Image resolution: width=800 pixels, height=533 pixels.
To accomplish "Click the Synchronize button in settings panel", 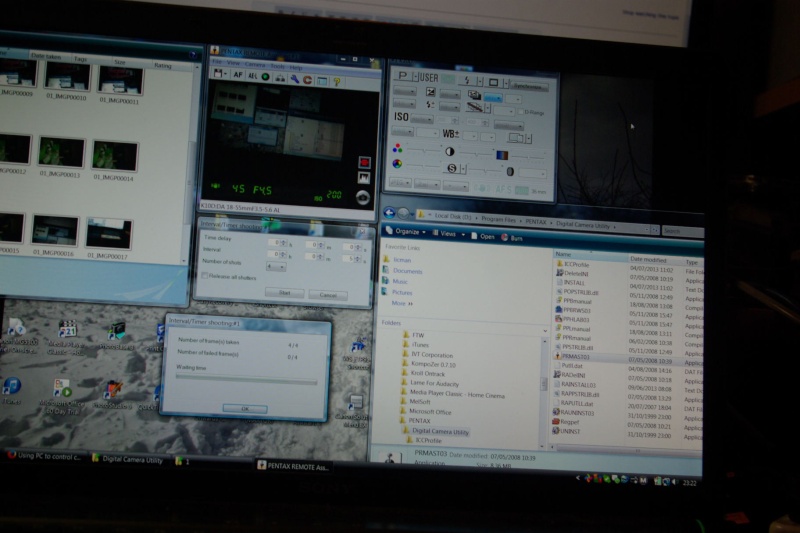I will [528, 86].
